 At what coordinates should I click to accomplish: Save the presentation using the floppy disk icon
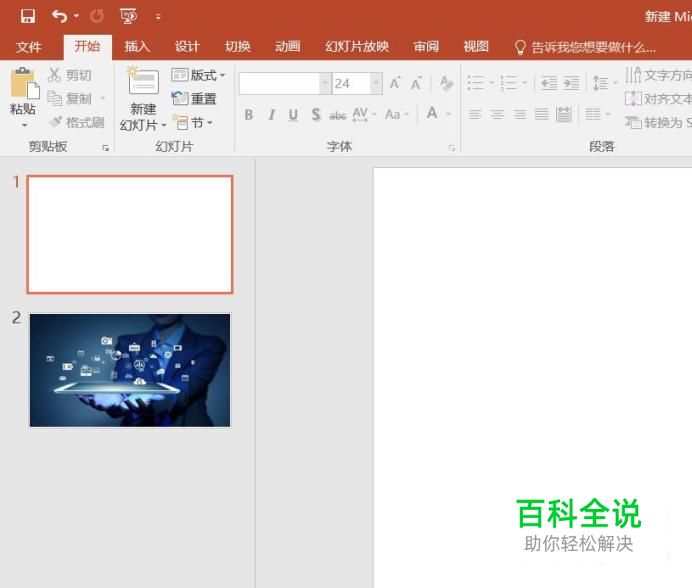click(27, 16)
